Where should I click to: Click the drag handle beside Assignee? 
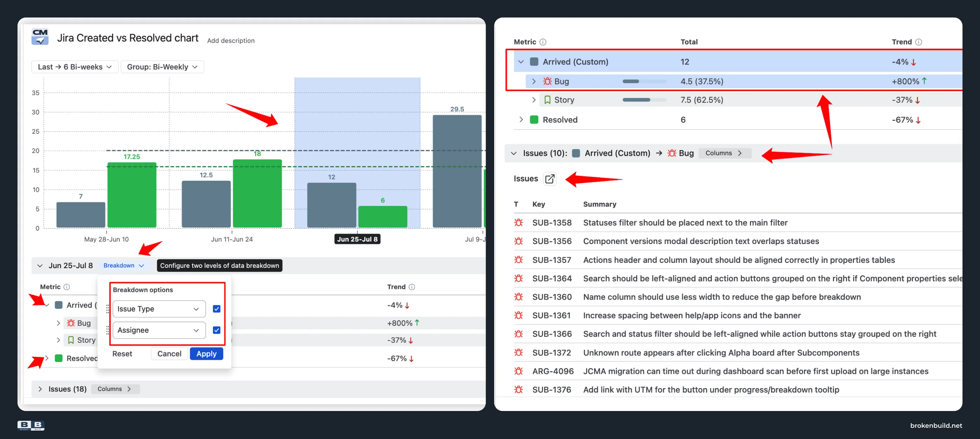click(x=107, y=330)
